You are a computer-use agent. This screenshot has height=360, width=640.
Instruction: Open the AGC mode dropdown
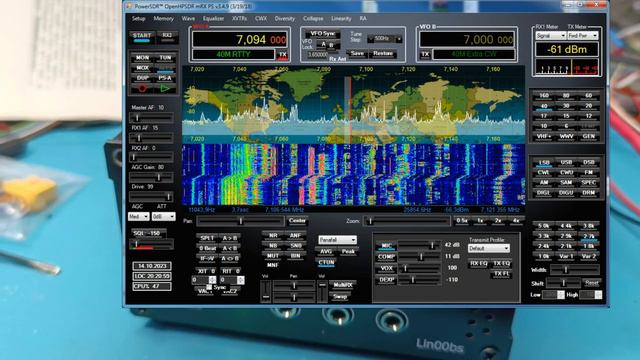pyautogui.click(x=138, y=217)
